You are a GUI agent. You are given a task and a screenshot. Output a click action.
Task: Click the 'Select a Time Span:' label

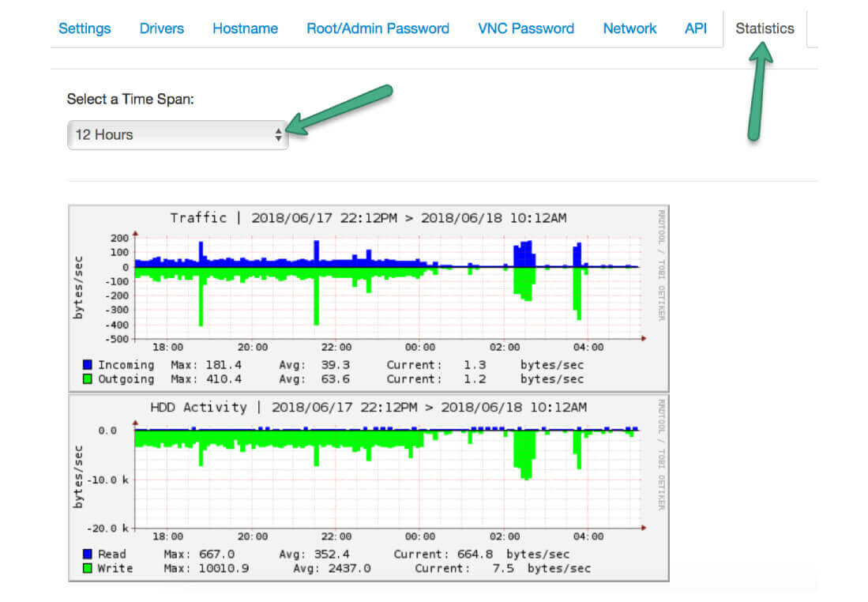[130, 99]
